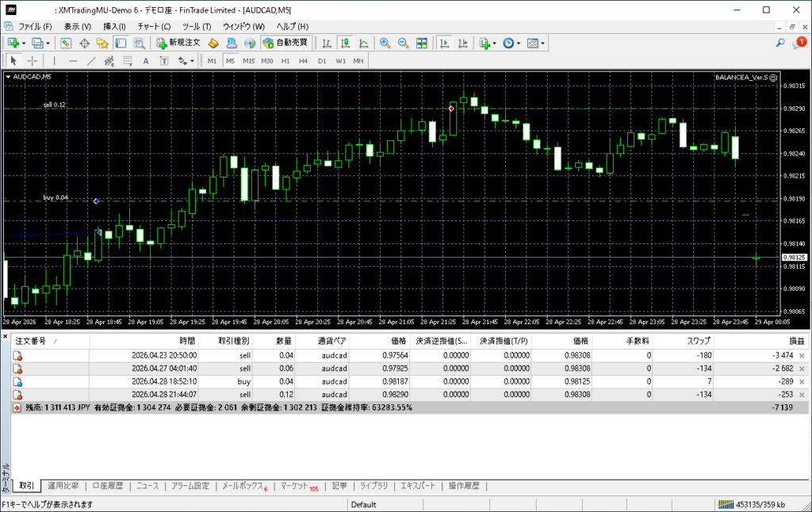Open the search magnifier at top right

pyautogui.click(x=780, y=43)
